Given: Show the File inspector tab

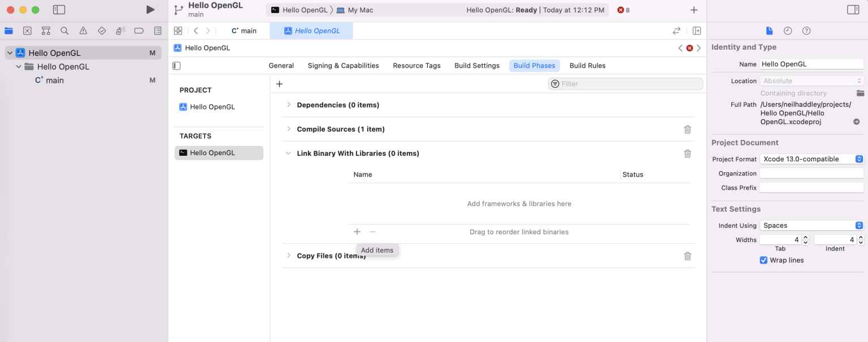Looking at the screenshot, I should (x=769, y=31).
